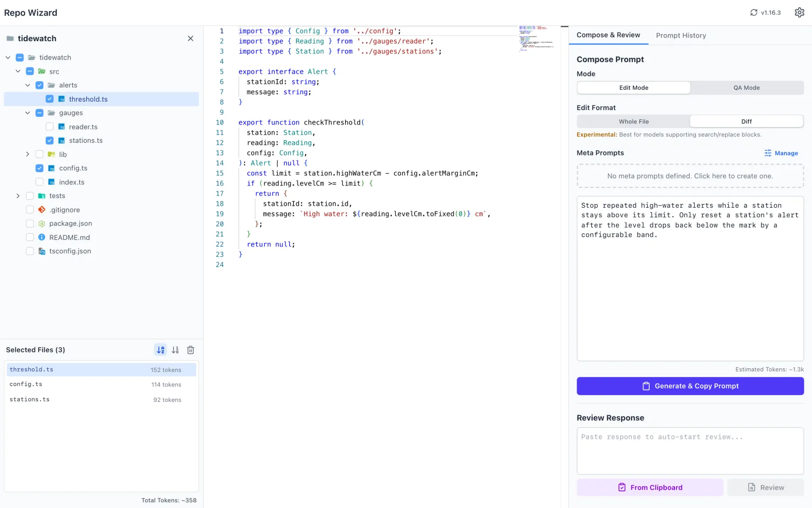Click the Manage meta prompts icon
This screenshot has width=812, height=508.
click(768, 153)
